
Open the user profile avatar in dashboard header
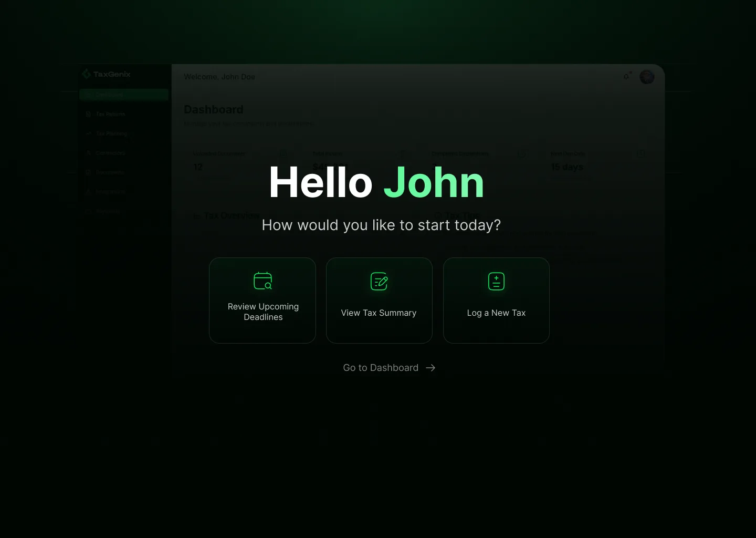pos(647,77)
